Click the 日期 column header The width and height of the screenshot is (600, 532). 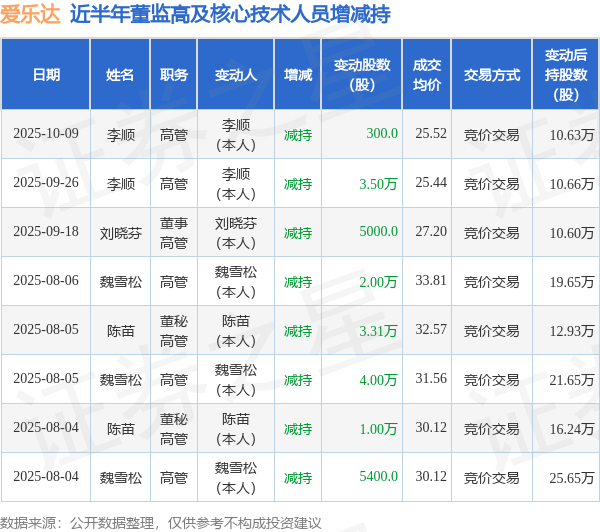46,75
